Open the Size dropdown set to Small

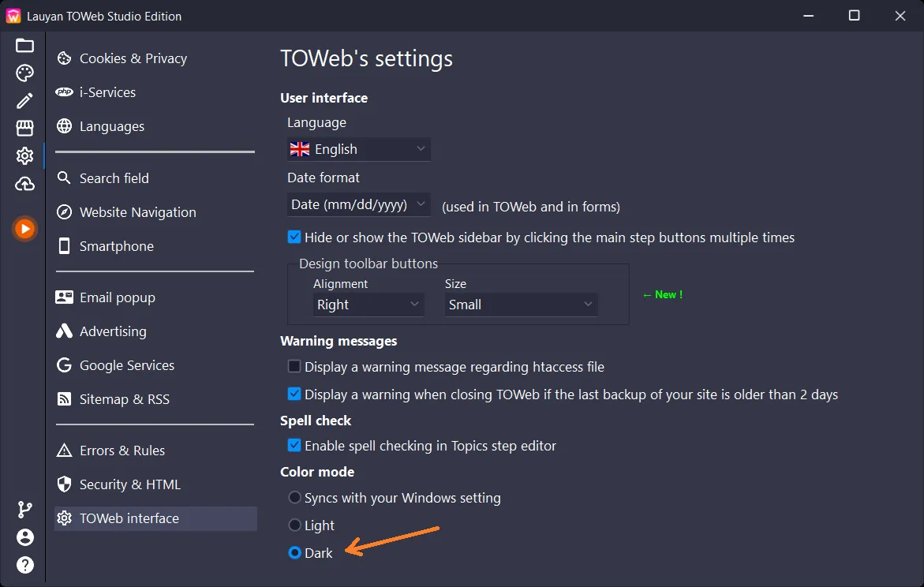(x=521, y=305)
